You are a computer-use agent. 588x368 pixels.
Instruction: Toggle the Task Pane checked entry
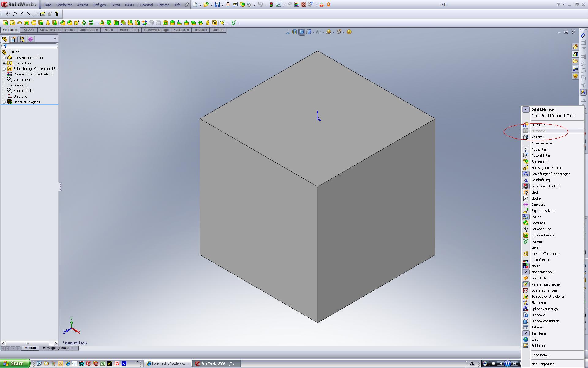pos(539,333)
